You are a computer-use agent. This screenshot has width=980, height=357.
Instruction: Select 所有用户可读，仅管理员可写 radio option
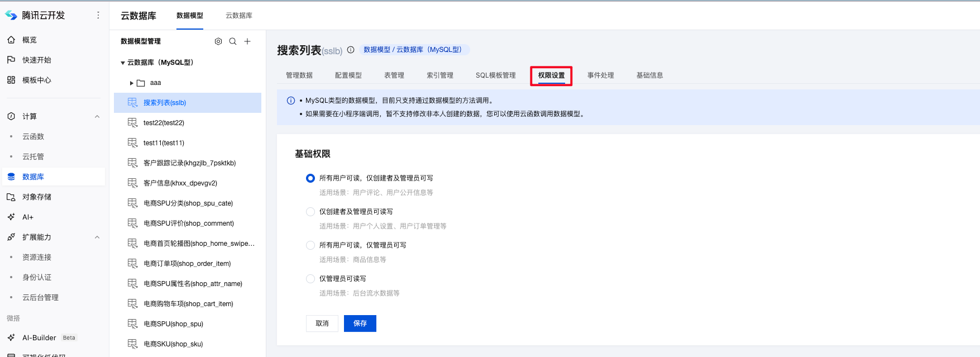click(310, 245)
